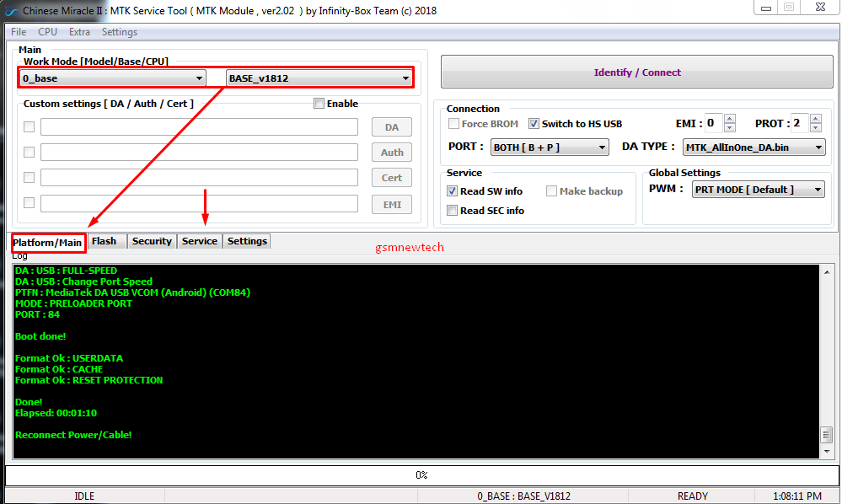Open the PORT dropdown showing BOTH [ B + P ]
Image resolution: width=842 pixels, height=504 pixels.
550,147
